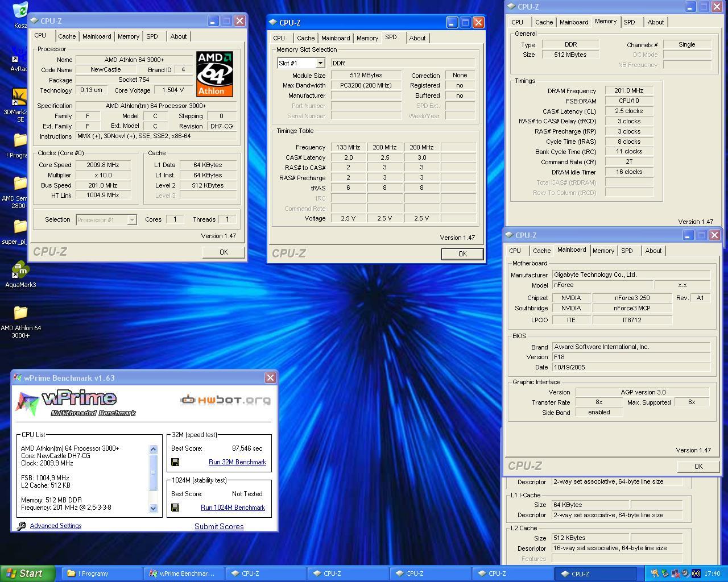The width and height of the screenshot is (728, 582).
Task: Click the floppy save icon for the 32M score
Action: point(175,462)
